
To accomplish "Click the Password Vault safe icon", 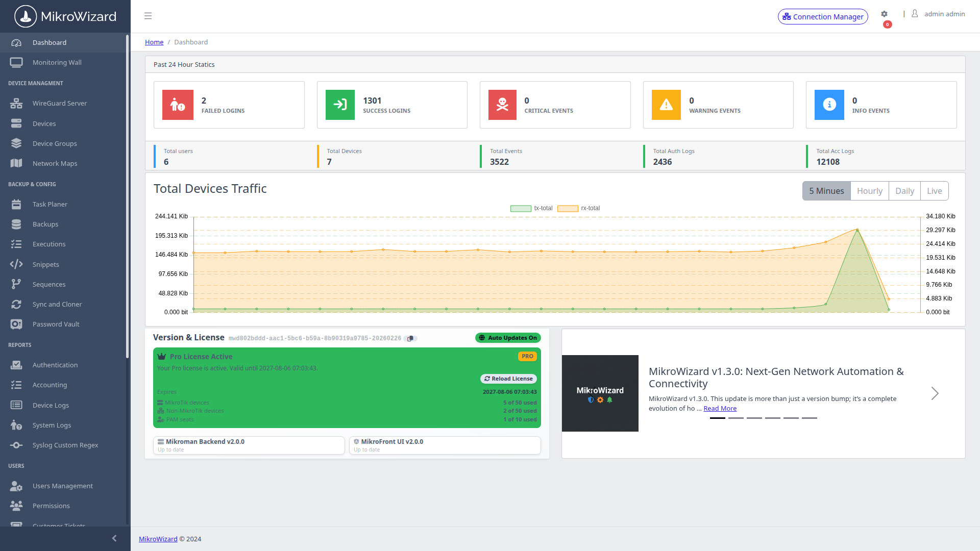I will tap(16, 324).
